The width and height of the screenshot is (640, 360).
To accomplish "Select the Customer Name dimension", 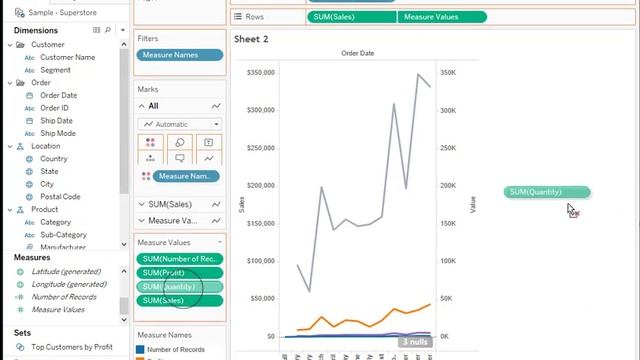I will click(x=67, y=57).
